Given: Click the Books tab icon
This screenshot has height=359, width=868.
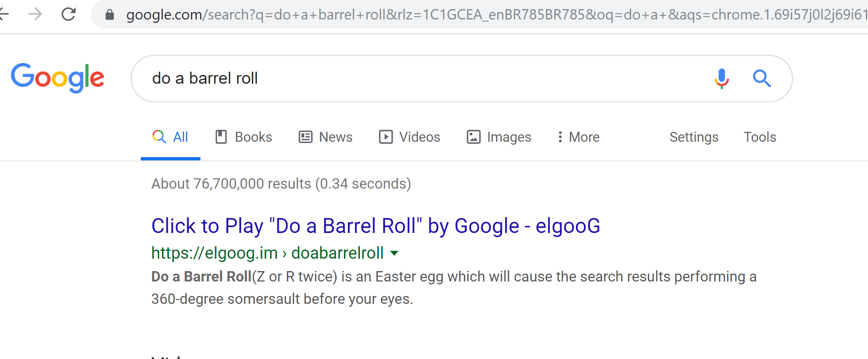Looking at the screenshot, I should coord(221,137).
